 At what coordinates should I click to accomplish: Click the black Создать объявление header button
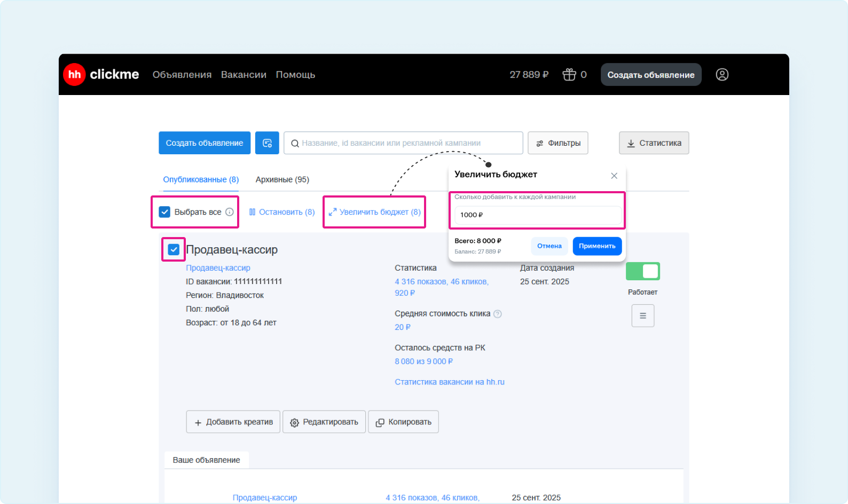point(651,75)
